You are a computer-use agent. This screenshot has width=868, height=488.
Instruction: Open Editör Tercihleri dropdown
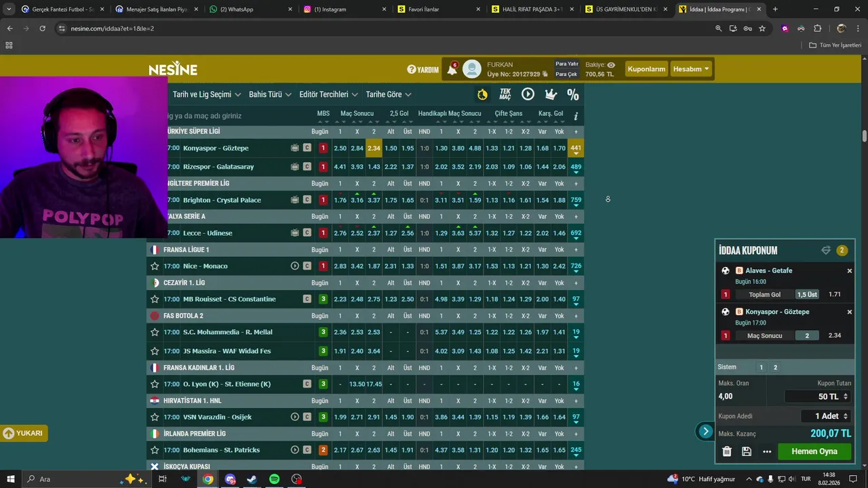coord(329,94)
